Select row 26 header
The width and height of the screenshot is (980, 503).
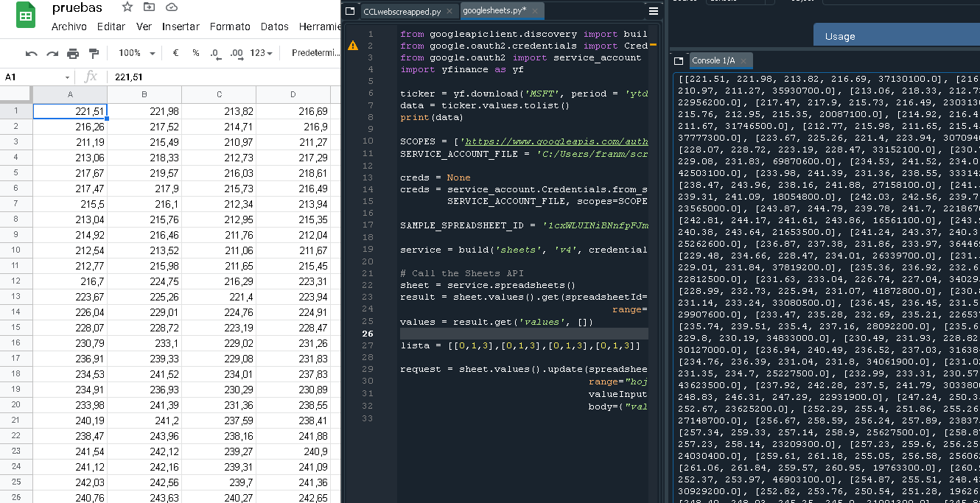(16, 497)
